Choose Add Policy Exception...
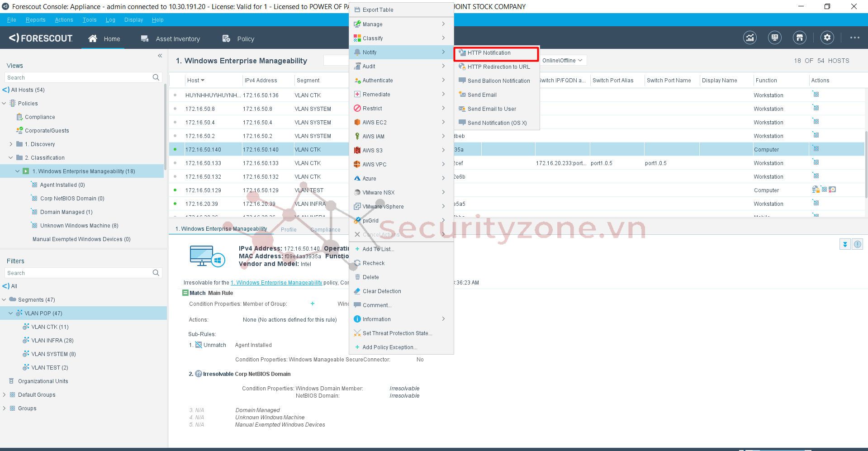 click(x=401, y=347)
